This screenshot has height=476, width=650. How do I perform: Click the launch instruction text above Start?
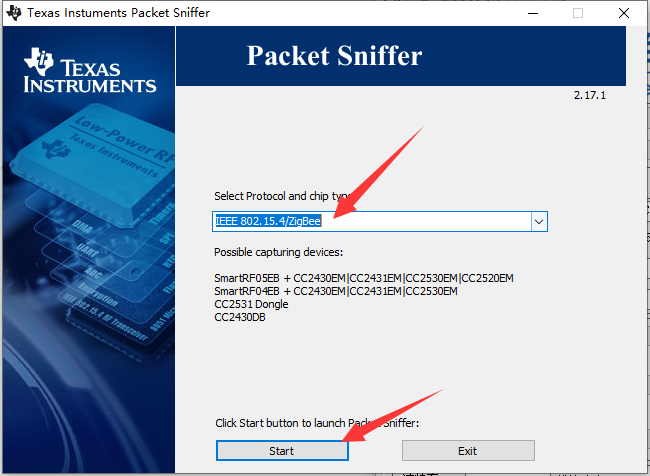coord(315,423)
